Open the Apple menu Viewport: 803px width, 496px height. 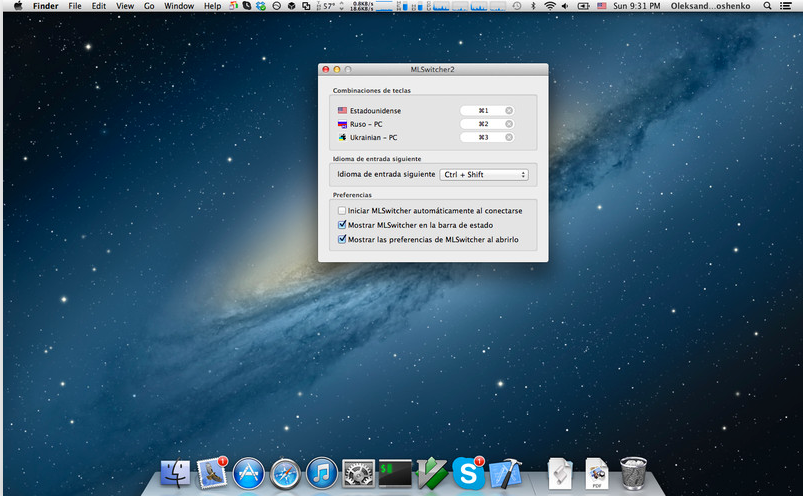click(x=18, y=6)
